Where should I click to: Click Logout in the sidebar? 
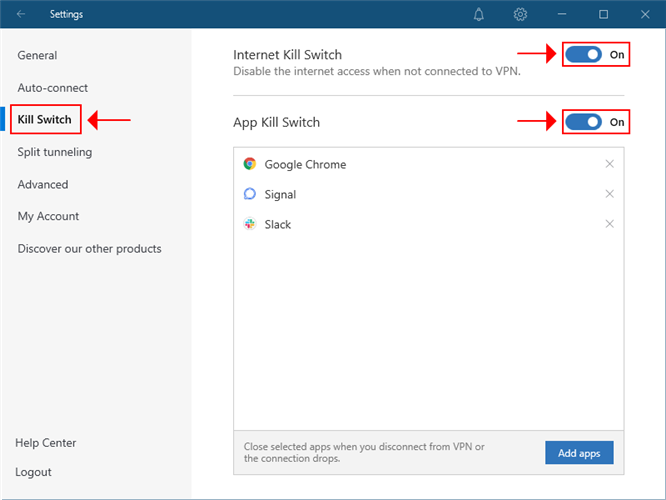[34, 472]
